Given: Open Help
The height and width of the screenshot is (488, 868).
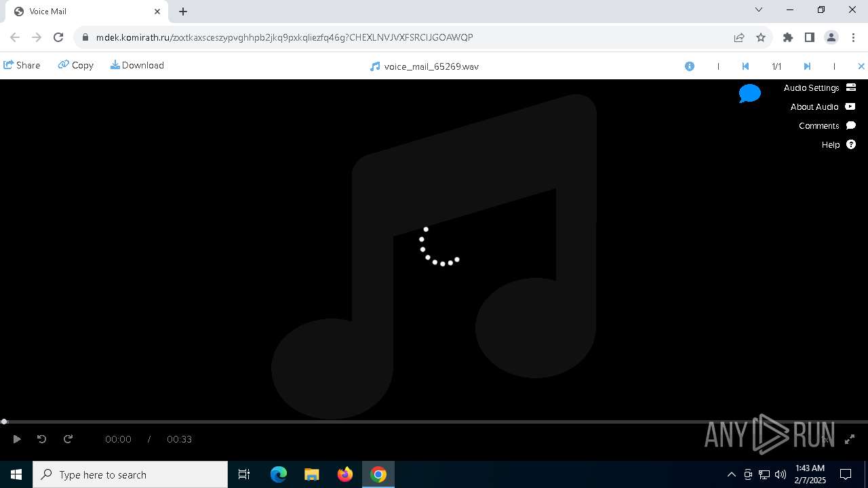Looking at the screenshot, I should click(839, 144).
